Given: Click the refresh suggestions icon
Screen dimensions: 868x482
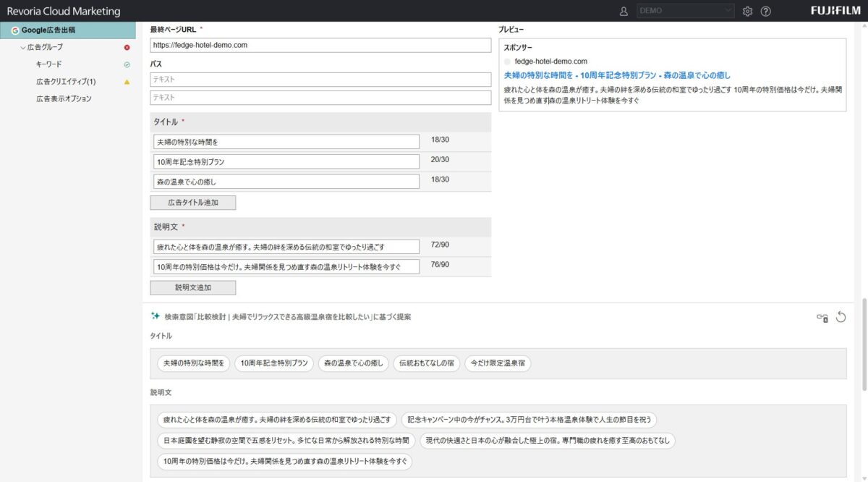Looking at the screenshot, I should pos(840,317).
